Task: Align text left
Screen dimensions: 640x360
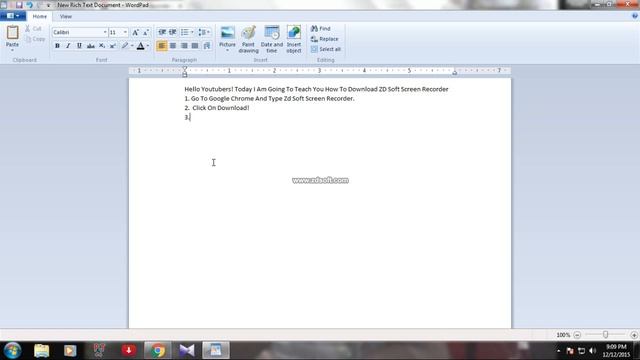Action: click(x=162, y=46)
